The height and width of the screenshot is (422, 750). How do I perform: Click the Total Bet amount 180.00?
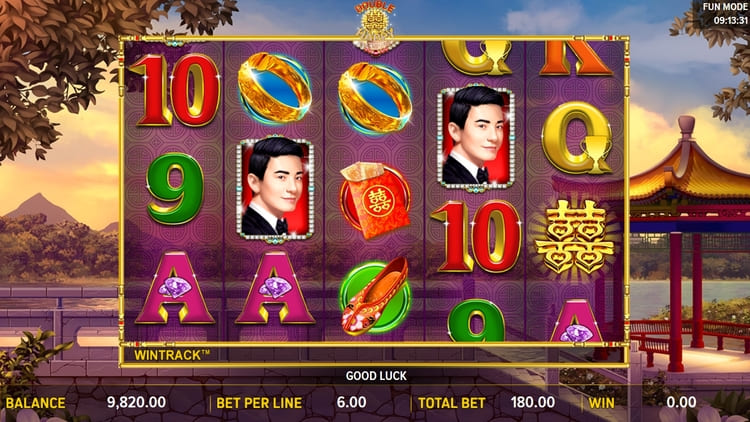pyautogui.click(x=533, y=402)
